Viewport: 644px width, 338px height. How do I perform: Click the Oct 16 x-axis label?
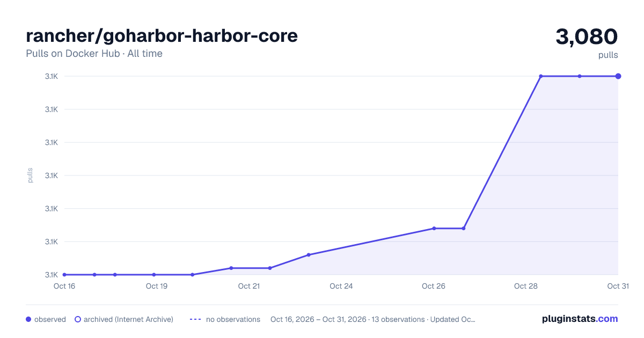coord(64,286)
